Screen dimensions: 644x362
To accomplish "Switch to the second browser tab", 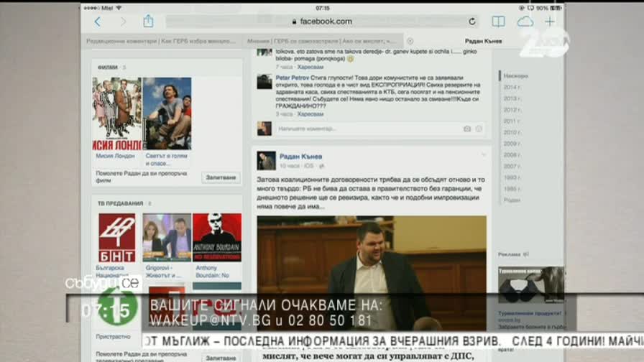I will point(321,41).
